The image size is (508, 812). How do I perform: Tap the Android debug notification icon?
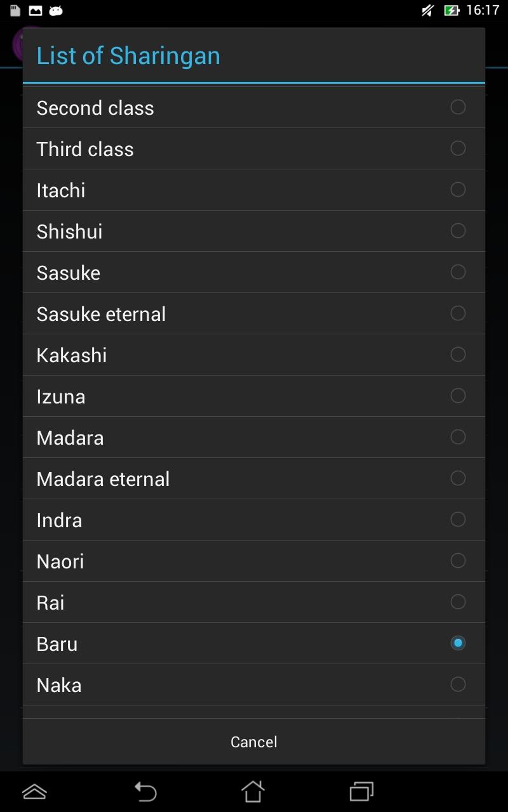[56, 11]
